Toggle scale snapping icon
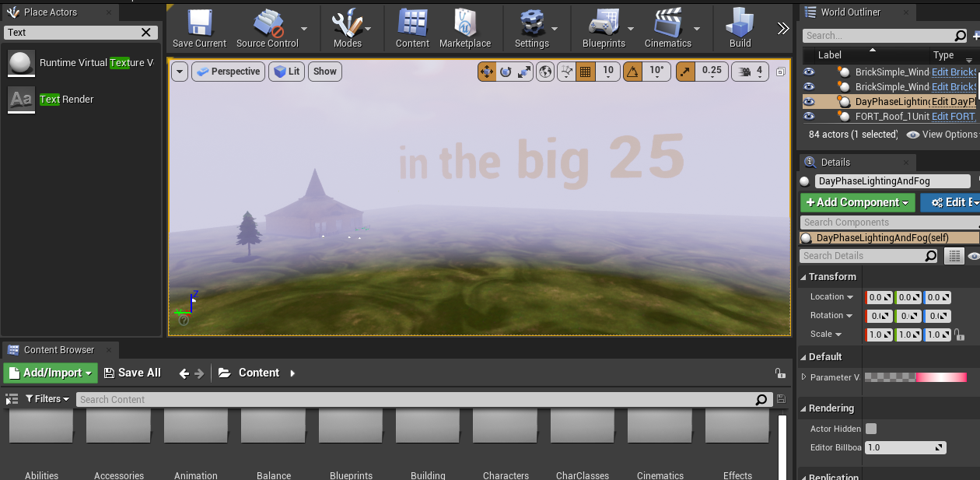This screenshot has height=480, width=980. [x=684, y=72]
